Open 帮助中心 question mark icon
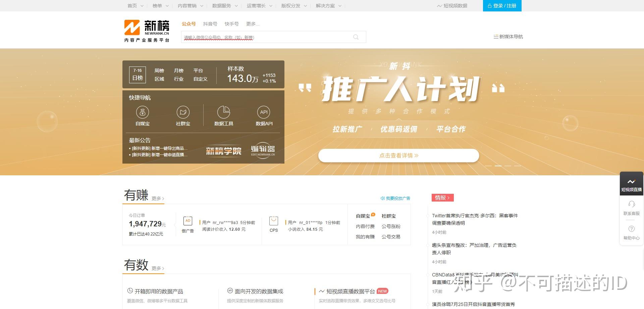The height and width of the screenshot is (309, 644). (x=632, y=229)
